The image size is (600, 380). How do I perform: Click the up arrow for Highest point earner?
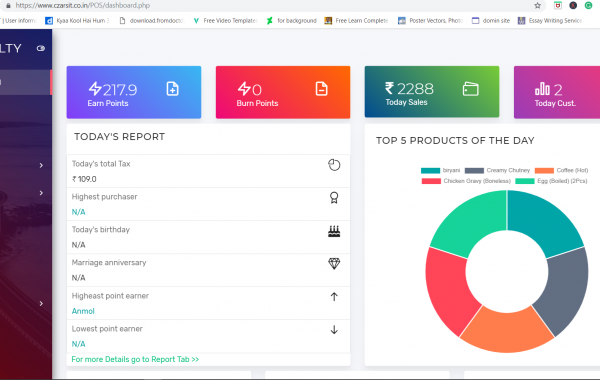coord(334,297)
